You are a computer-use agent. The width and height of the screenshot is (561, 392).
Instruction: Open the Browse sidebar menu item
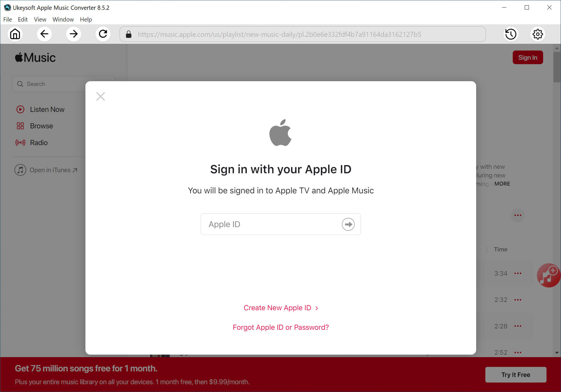41,126
